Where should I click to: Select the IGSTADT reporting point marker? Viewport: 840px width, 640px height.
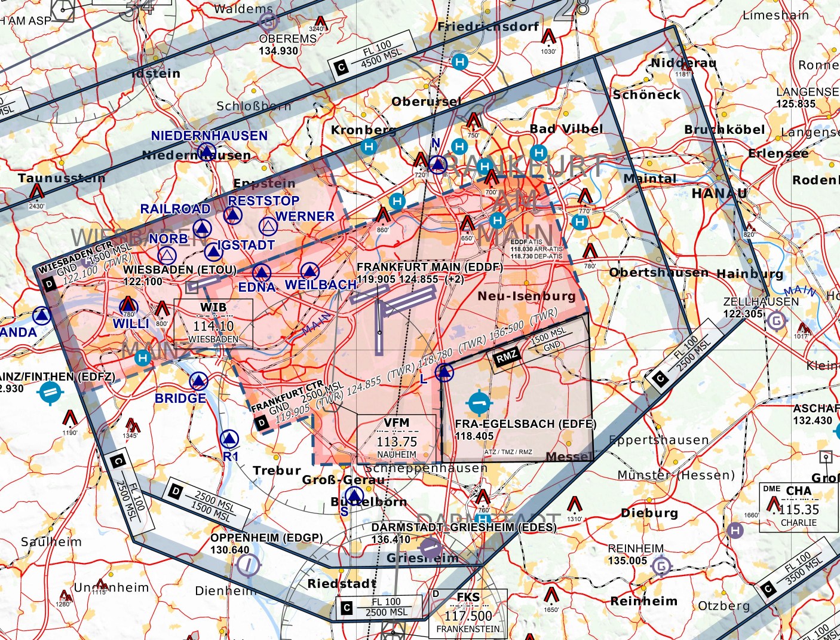213,252
